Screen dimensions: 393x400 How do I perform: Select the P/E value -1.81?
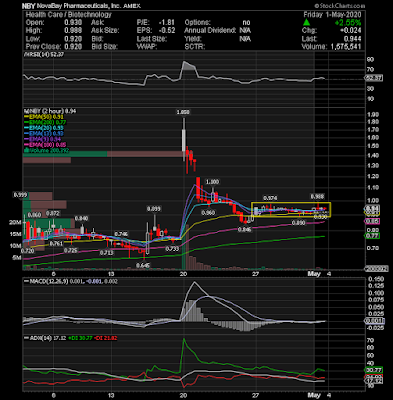(167, 23)
